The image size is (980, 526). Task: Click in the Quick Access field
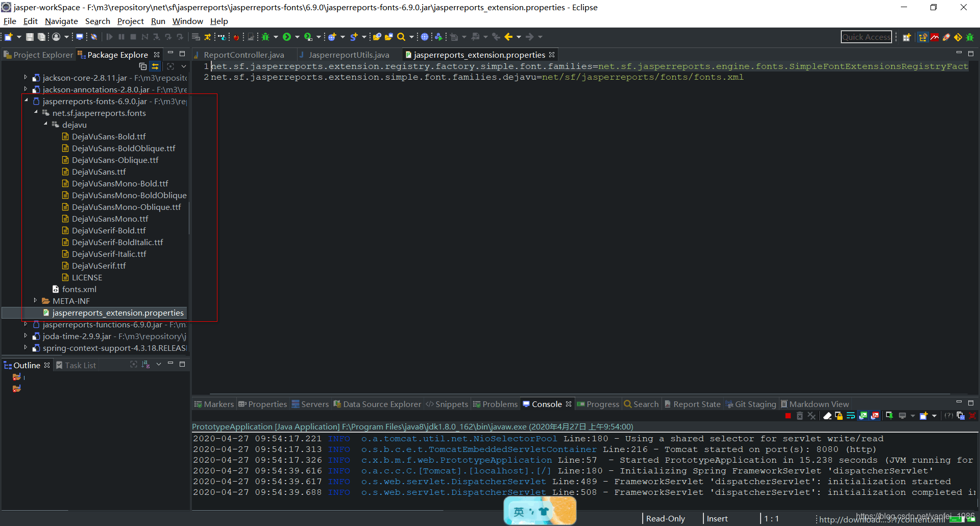[x=866, y=37]
